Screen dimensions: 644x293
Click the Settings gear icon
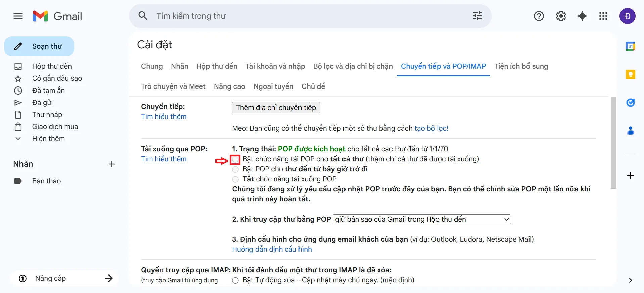click(561, 16)
